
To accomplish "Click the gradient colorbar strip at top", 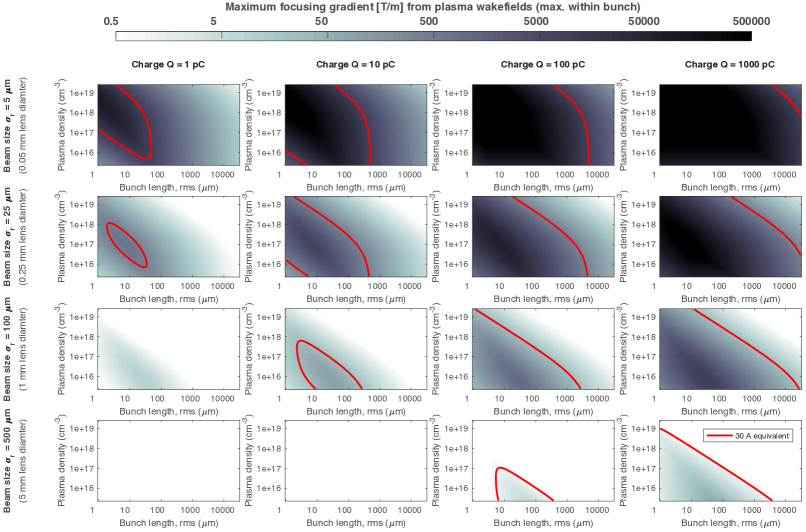I will (433, 36).
